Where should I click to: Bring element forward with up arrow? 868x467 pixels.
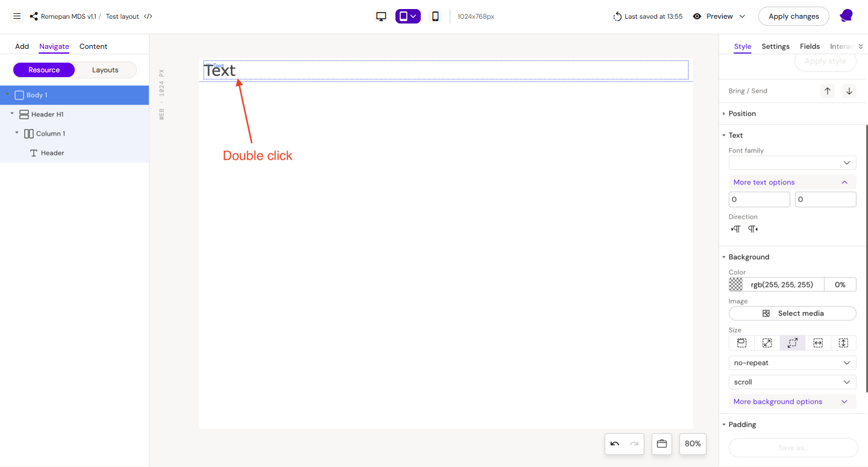tap(828, 91)
